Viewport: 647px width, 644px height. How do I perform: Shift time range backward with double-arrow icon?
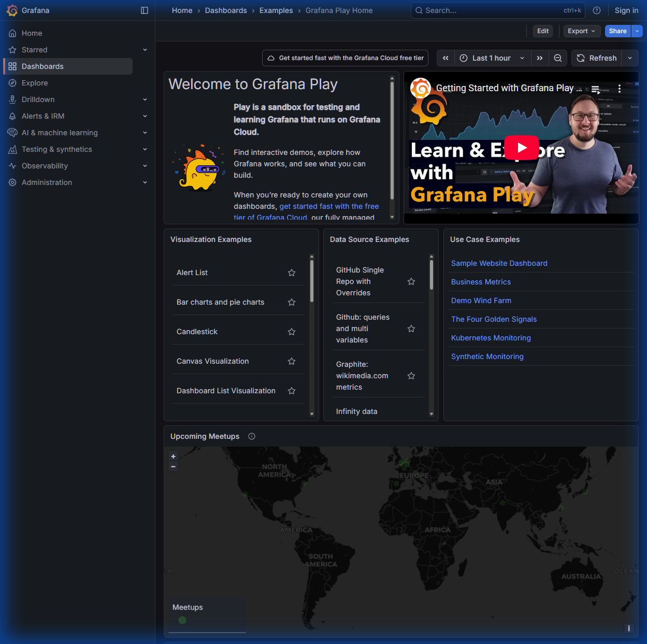[445, 58]
